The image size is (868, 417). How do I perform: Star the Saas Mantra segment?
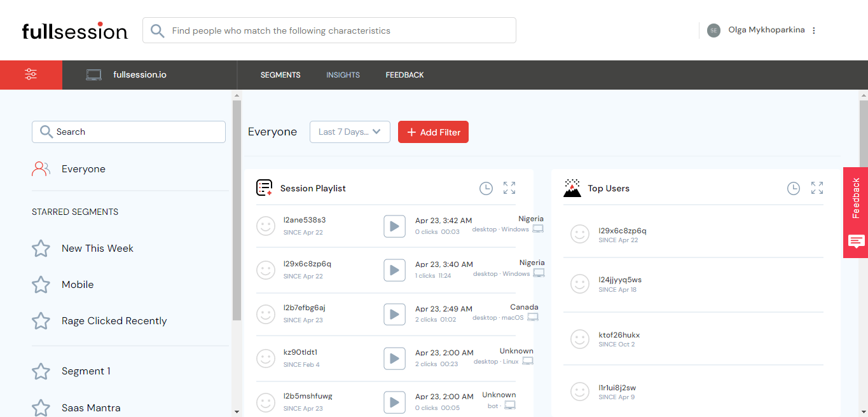pyautogui.click(x=41, y=407)
